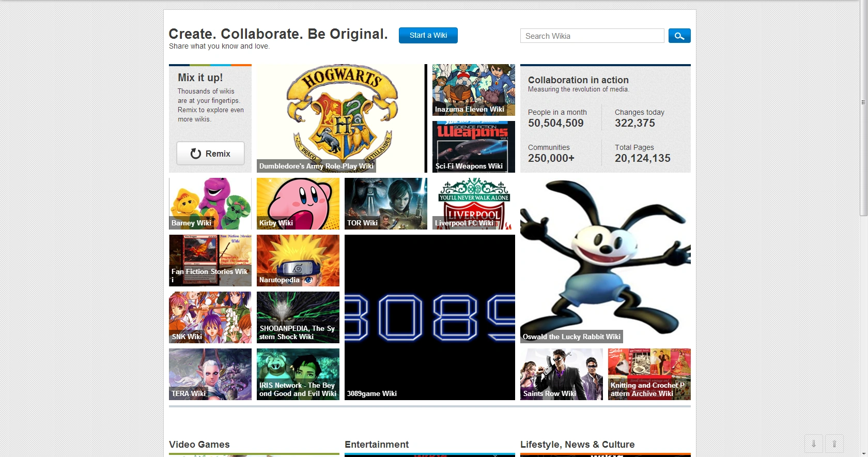
Task: Click the 'Mix it up!' heading
Action: coord(200,78)
